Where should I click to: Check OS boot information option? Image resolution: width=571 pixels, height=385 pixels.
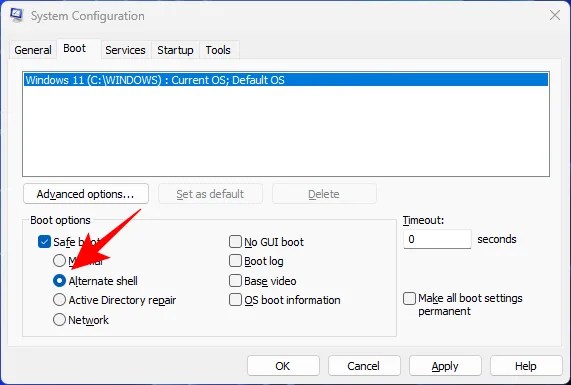tap(235, 300)
